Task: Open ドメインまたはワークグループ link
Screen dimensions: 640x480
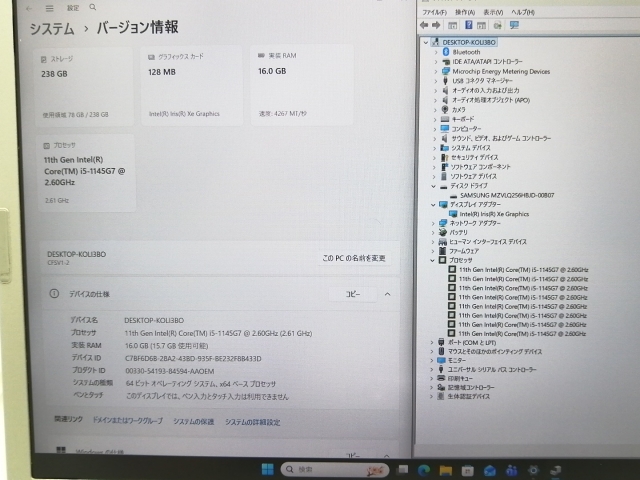Action: pos(127,420)
